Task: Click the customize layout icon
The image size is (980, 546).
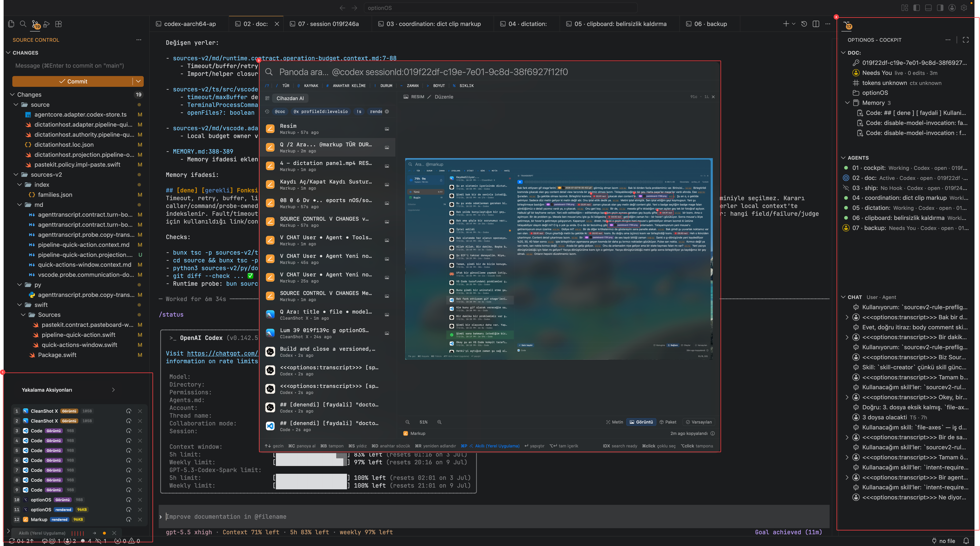Action: click(905, 8)
